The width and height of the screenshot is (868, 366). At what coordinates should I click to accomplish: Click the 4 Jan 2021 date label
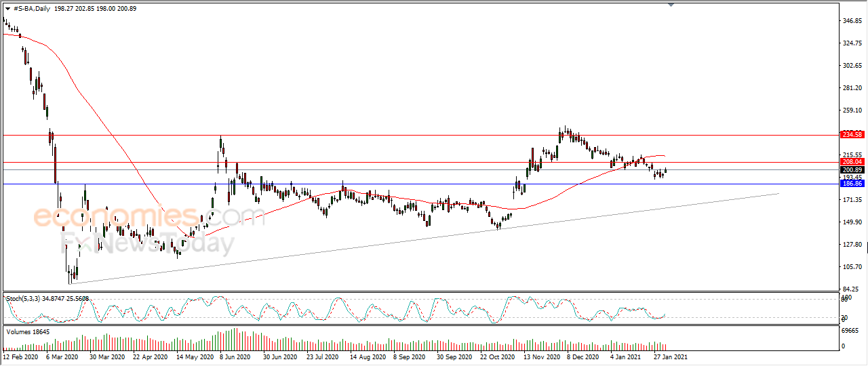626,356
